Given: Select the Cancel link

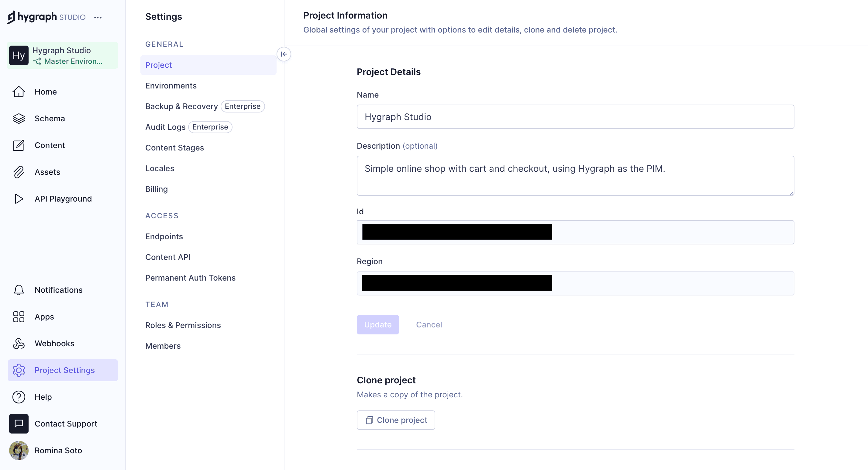Looking at the screenshot, I should (x=429, y=324).
